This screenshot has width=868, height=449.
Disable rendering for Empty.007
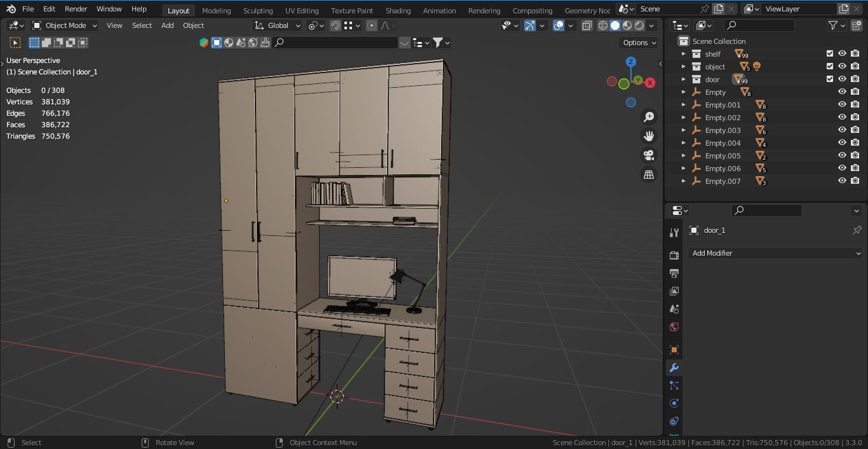click(x=855, y=181)
